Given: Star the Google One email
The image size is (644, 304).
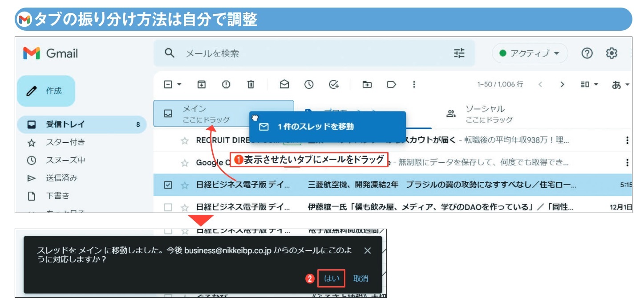Looking at the screenshot, I should [x=185, y=163].
